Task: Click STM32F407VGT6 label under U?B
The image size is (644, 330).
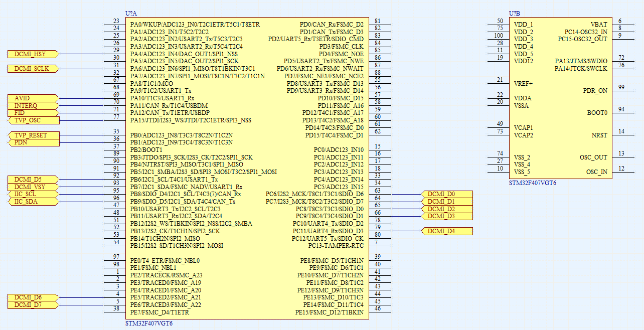Action: pos(533,183)
